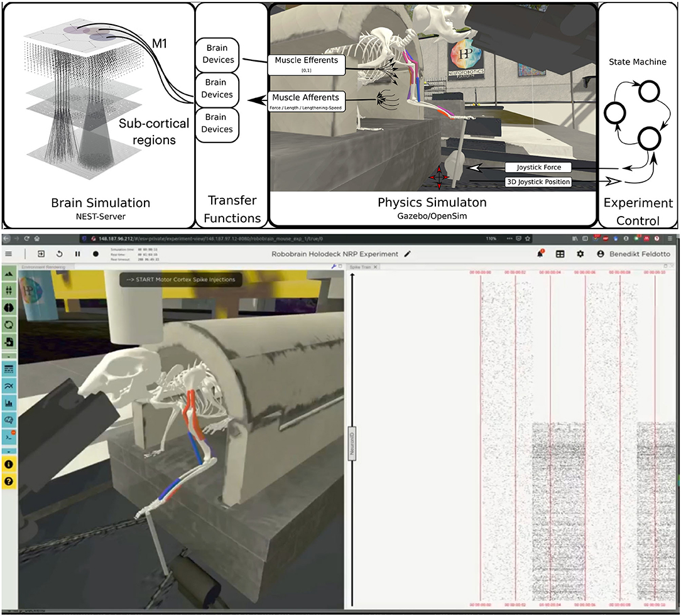Open page actions three-dot menu
Screen dimensions: 681x616
pos(509,239)
